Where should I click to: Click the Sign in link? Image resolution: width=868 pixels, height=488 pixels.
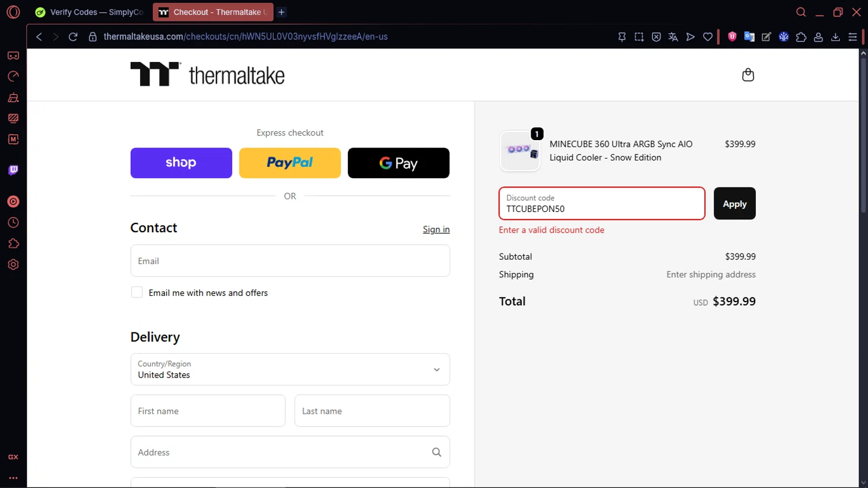pyautogui.click(x=436, y=229)
